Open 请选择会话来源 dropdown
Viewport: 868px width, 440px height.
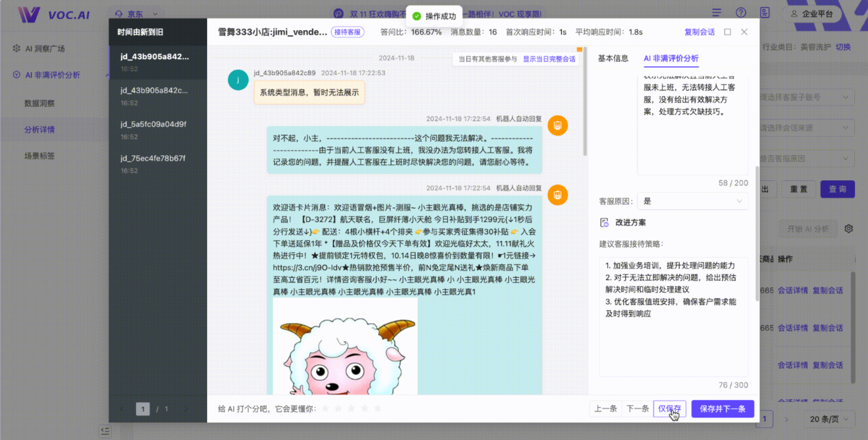pyautogui.click(x=807, y=128)
